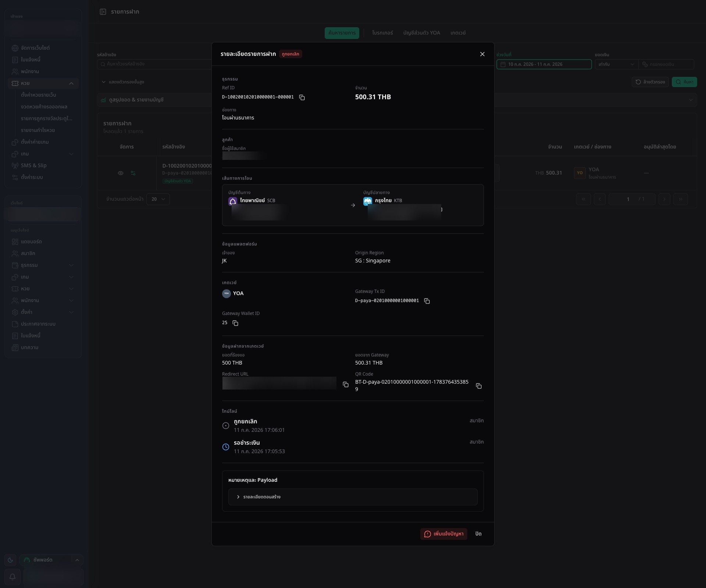The height and width of the screenshot is (588, 706).
Task: Open บทความ in site menu
Action: click(43, 347)
